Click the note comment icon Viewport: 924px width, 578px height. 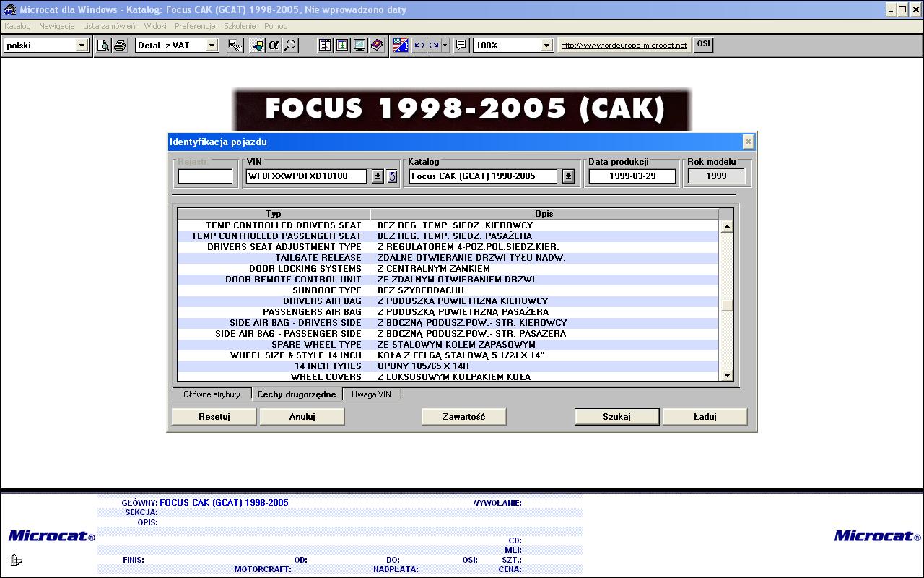click(461, 45)
